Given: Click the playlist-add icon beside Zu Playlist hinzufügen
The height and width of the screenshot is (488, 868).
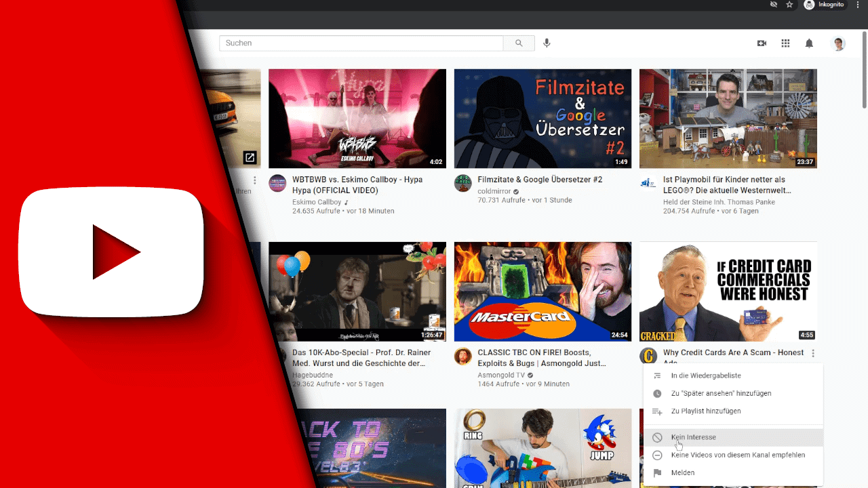Looking at the screenshot, I should point(657,411).
